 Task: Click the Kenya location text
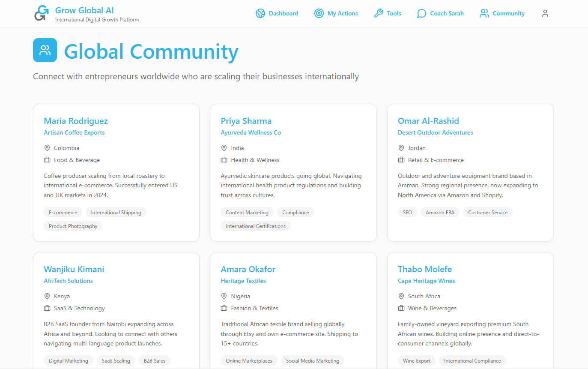pos(62,296)
